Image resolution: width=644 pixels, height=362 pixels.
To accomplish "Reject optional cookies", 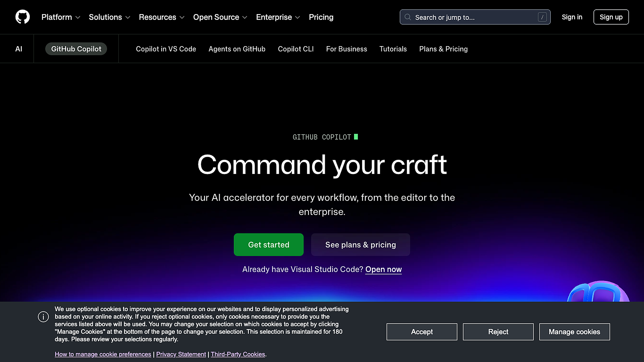I will coord(498,332).
